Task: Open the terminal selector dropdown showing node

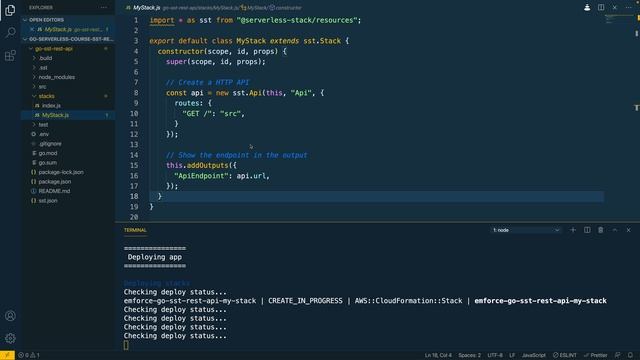Action: click(526, 230)
